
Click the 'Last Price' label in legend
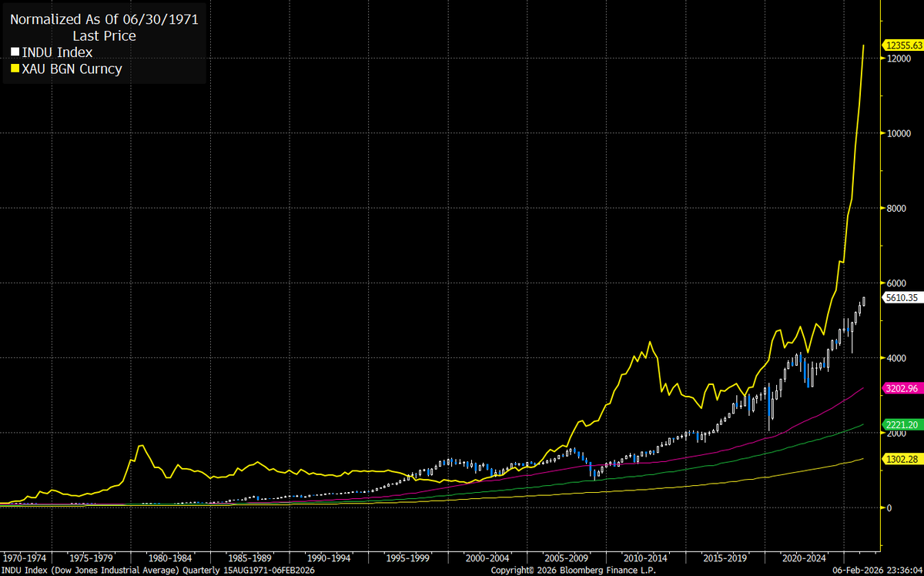pyautogui.click(x=104, y=35)
